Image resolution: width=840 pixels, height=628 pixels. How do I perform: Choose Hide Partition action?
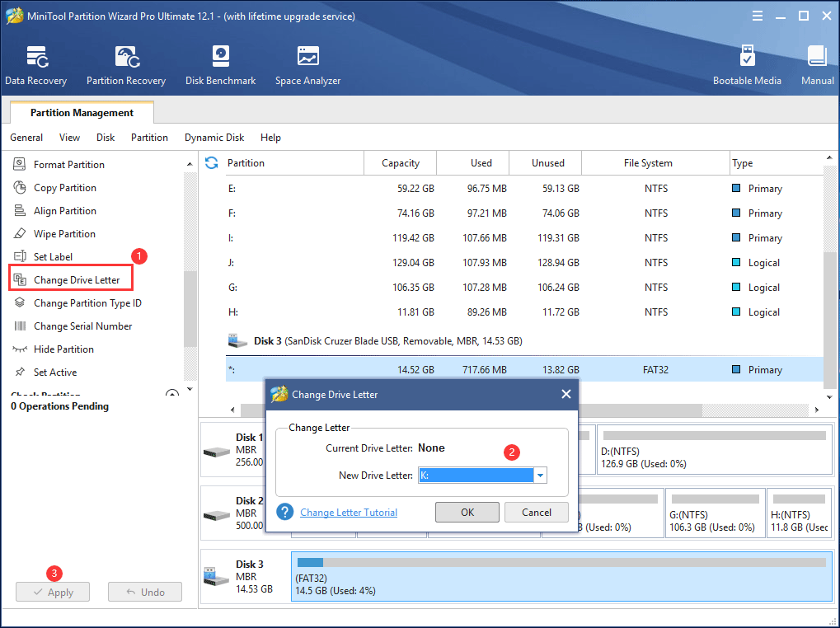point(63,349)
